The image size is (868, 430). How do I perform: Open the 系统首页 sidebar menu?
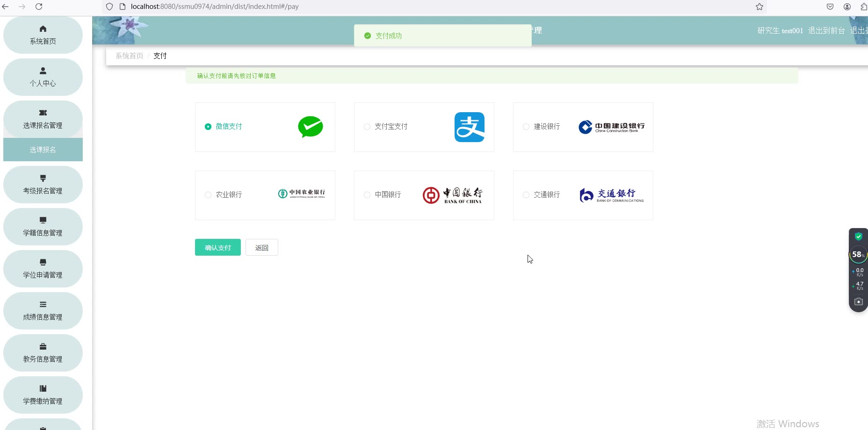[x=43, y=35]
